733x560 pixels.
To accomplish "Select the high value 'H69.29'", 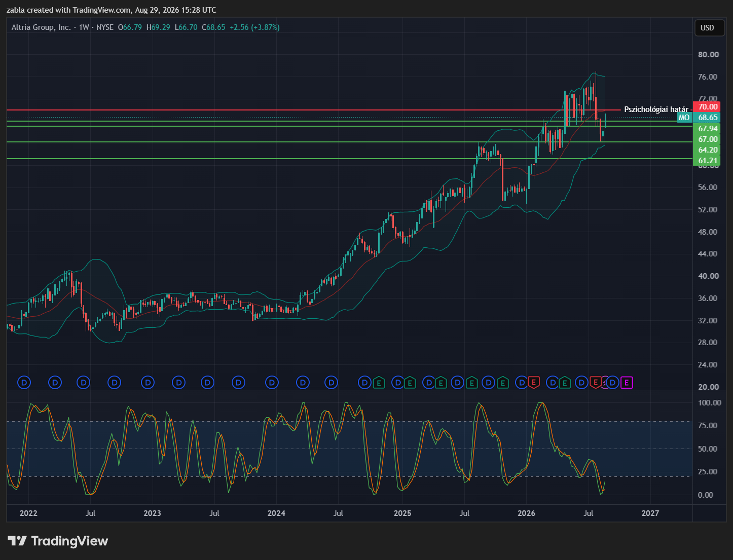I will point(158,27).
